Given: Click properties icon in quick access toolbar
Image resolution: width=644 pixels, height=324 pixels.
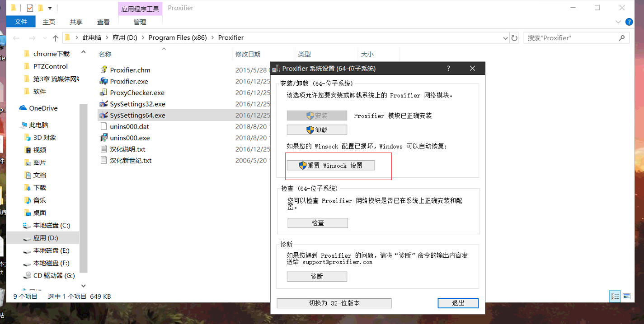Looking at the screenshot, I should coord(30,8).
